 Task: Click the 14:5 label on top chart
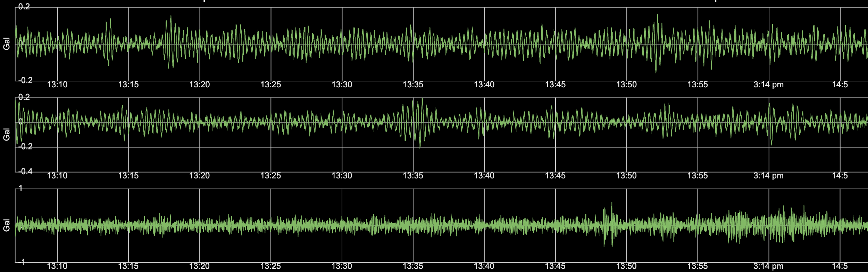(840, 85)
